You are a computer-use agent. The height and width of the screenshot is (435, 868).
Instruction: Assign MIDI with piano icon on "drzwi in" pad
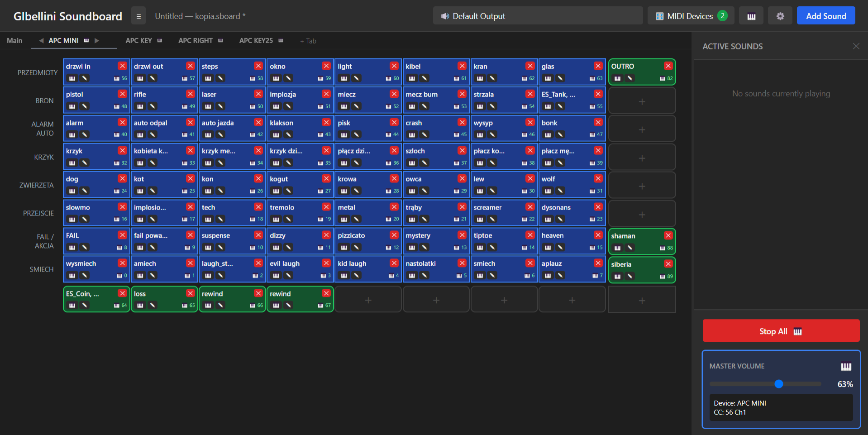72,78
